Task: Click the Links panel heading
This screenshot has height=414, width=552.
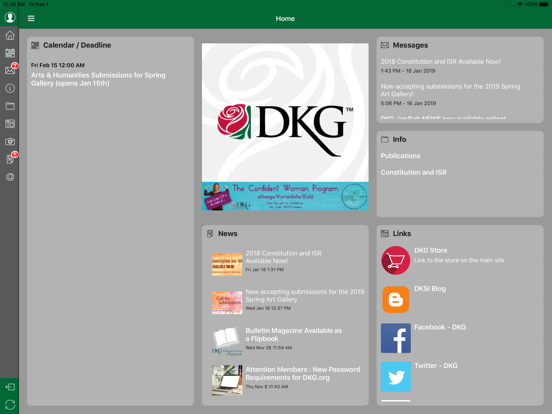Action: tap(402, 233)
